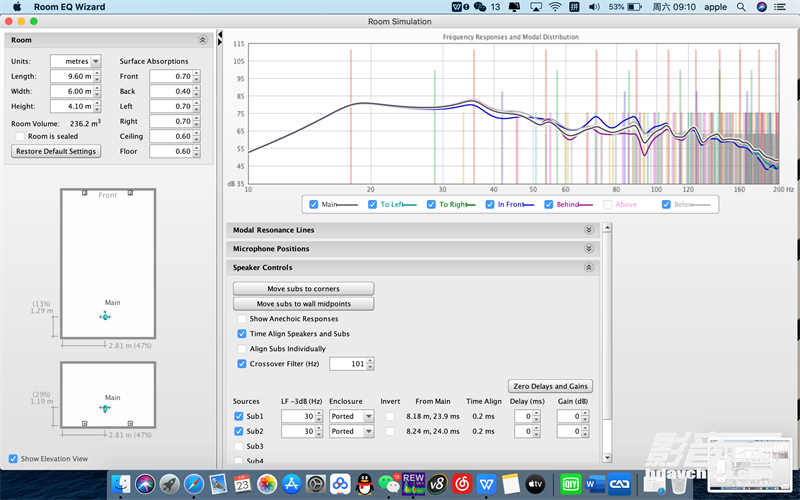This screenshot has height=500, width=800.
Task: Toggle the In Front trace checkbox
Action: [490, 204]
